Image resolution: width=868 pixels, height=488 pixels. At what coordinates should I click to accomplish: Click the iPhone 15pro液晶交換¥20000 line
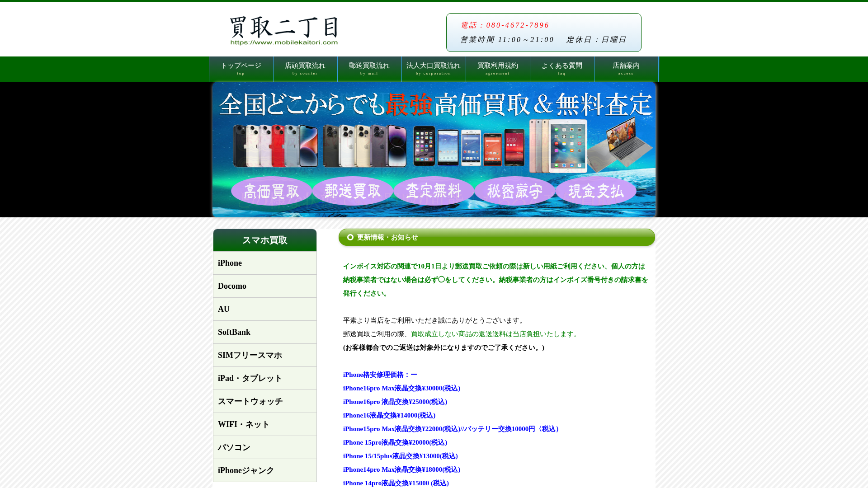point(395,442)
